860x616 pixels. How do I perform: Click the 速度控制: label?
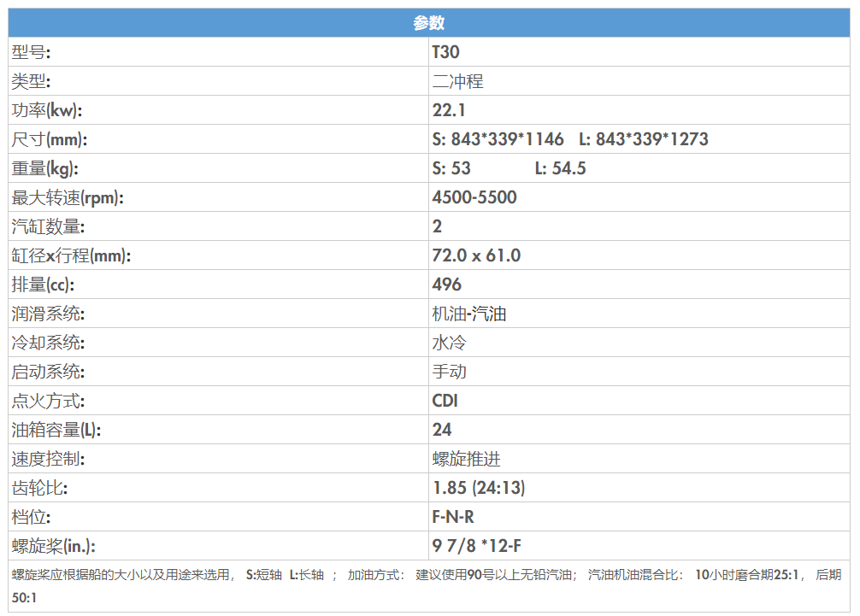point(48,459)
